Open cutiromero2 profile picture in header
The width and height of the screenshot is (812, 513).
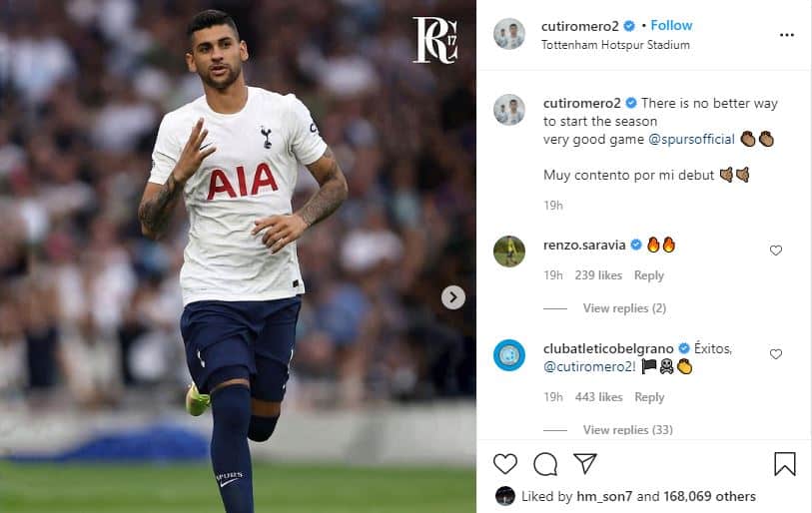pos(509,34)
